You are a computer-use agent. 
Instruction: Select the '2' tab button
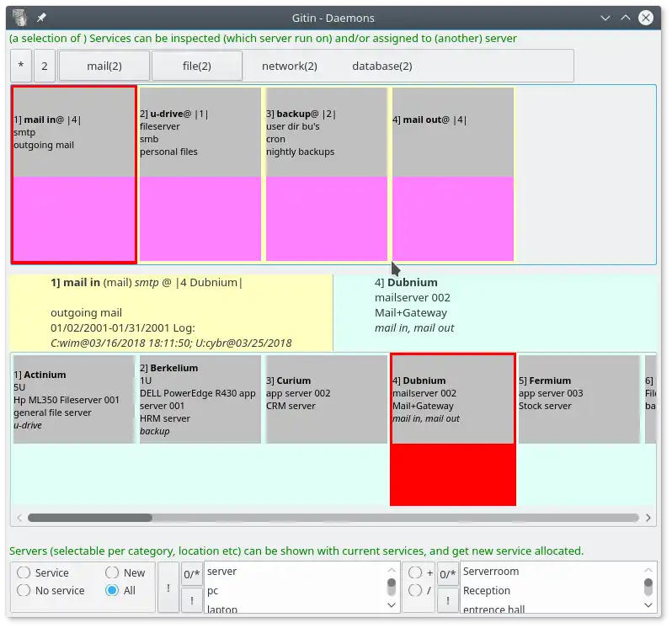pyautogui.click(x=45, y=66)
